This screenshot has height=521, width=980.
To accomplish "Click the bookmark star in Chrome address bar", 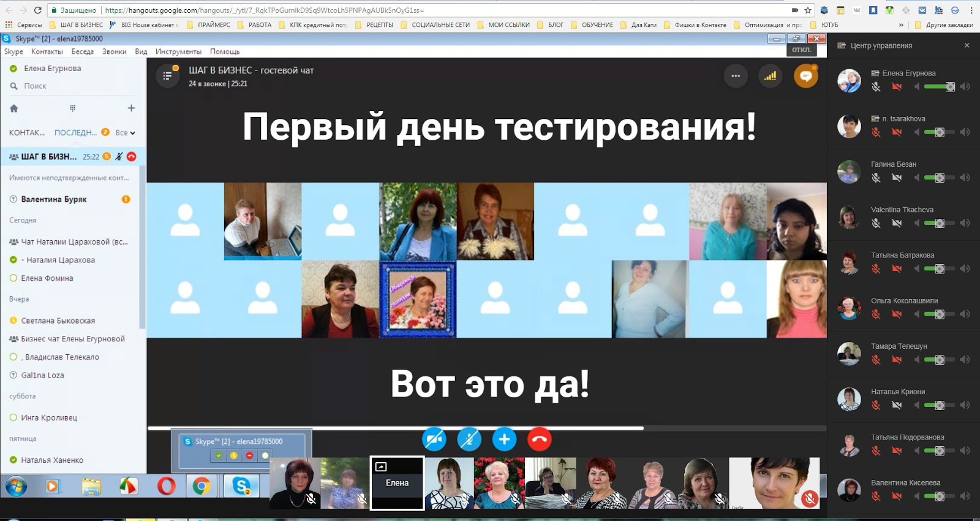I will pyautogui.click(x=808, y=10).
